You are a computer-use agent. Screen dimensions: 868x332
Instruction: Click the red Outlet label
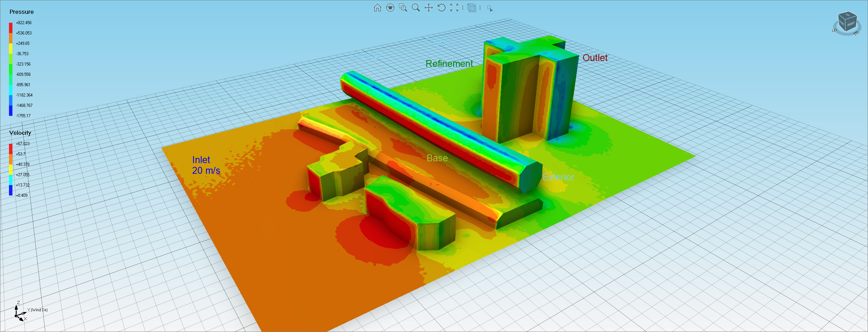(595, 58)
